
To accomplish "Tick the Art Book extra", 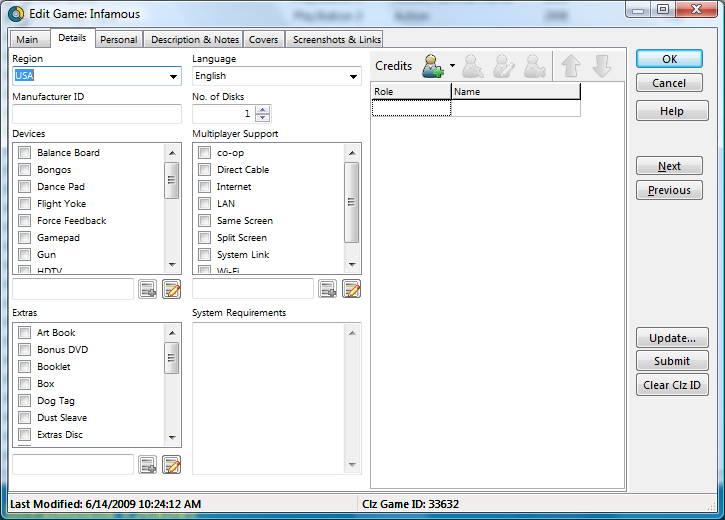I will click(x=25, y=333).
